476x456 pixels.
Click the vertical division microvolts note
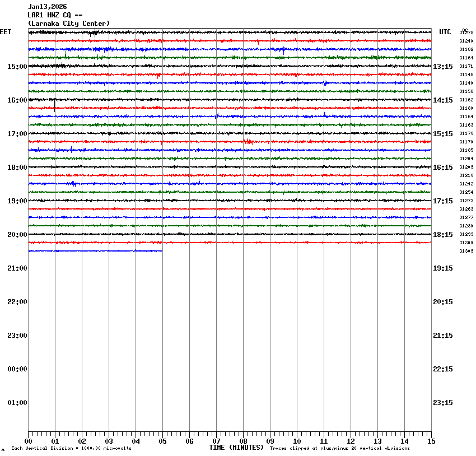71,448
